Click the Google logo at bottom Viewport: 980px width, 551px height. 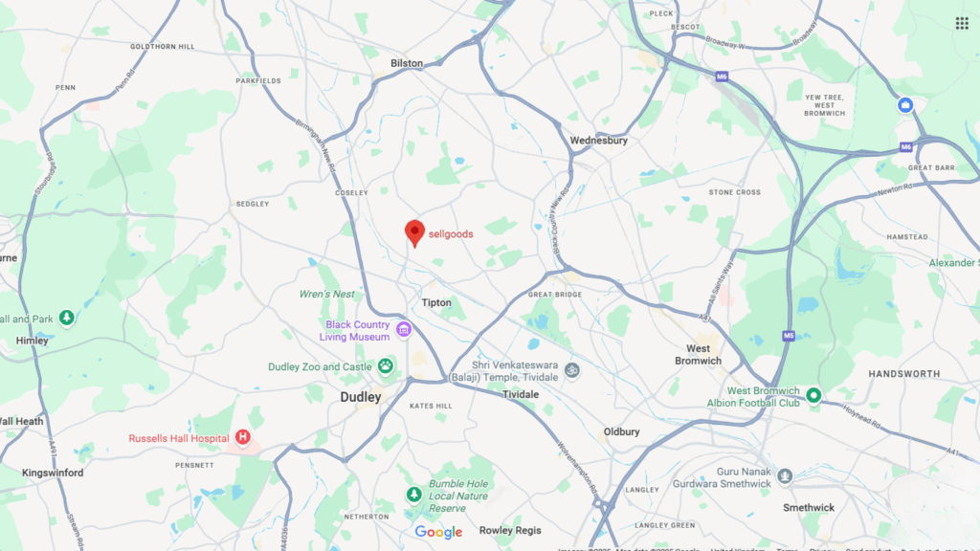coord(438,532)
